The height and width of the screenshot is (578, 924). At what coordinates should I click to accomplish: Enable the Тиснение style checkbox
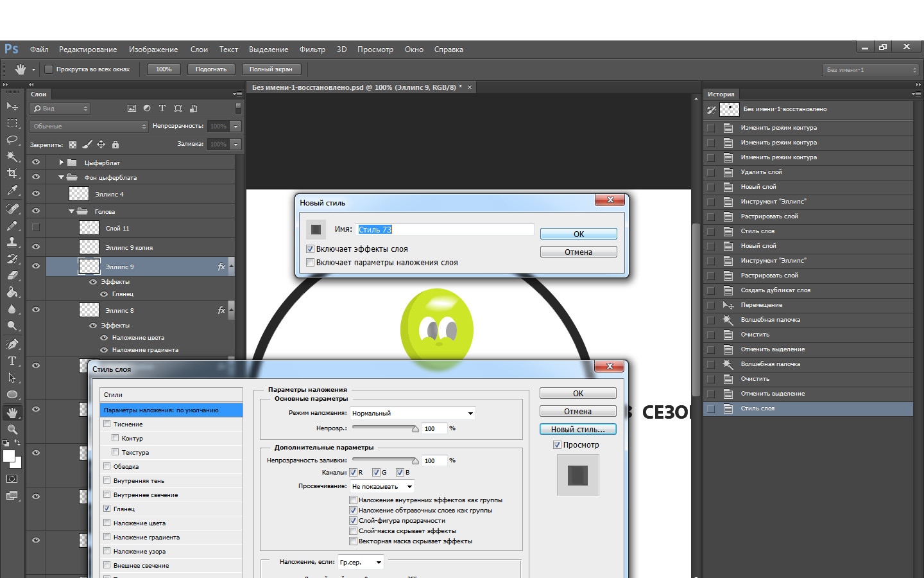coord(107,424)
